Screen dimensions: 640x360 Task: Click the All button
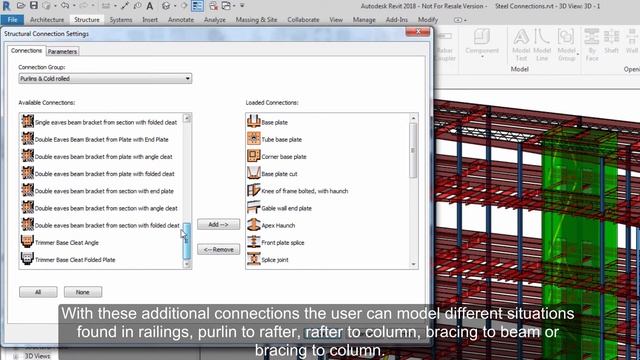[38, 292]
